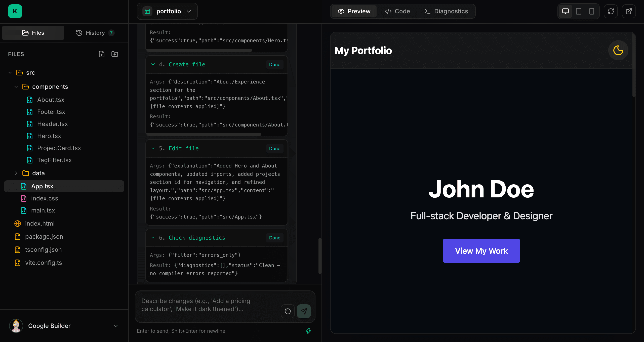Open TagFilter.tsx file
This screenshot has height=342, width=644.
[x=54, y=160]
